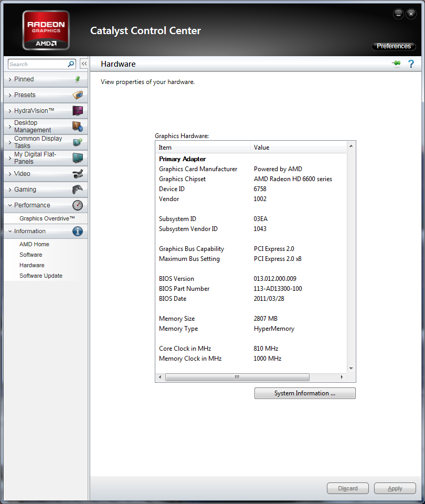425x504 pixels.
Task: Click the Desktop Management icon
Action: click(78, 127)
